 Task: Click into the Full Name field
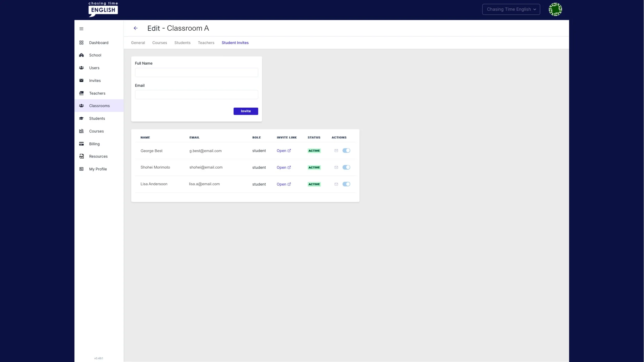[x=196, y=72]
